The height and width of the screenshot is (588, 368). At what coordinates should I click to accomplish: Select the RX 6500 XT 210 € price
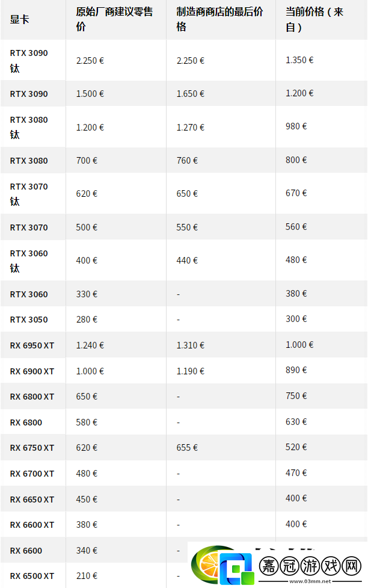[87, 575]
